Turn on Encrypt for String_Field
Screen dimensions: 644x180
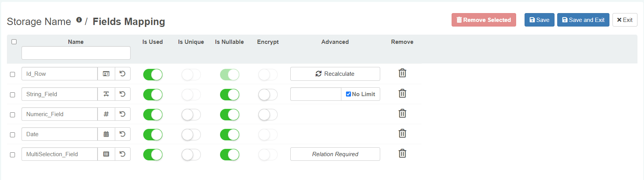coord(268,95)
